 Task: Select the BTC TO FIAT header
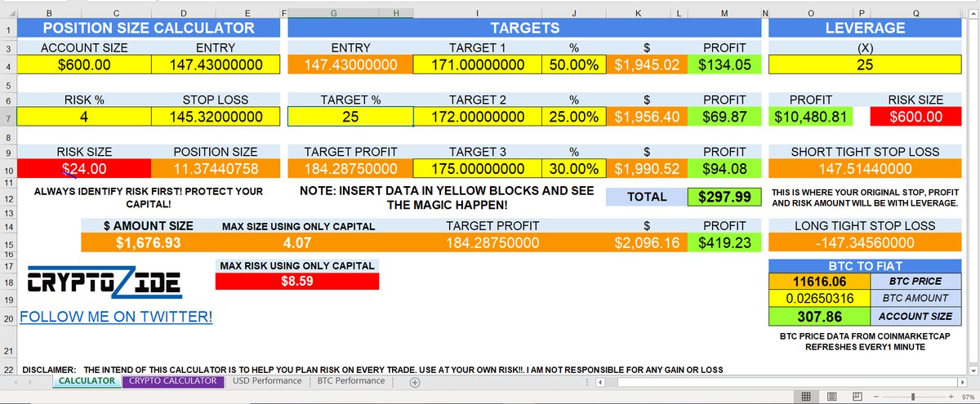click(865, 265)
